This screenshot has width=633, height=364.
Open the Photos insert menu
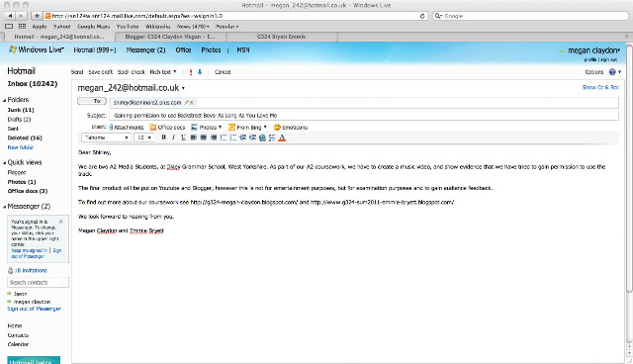click(207, 128)
